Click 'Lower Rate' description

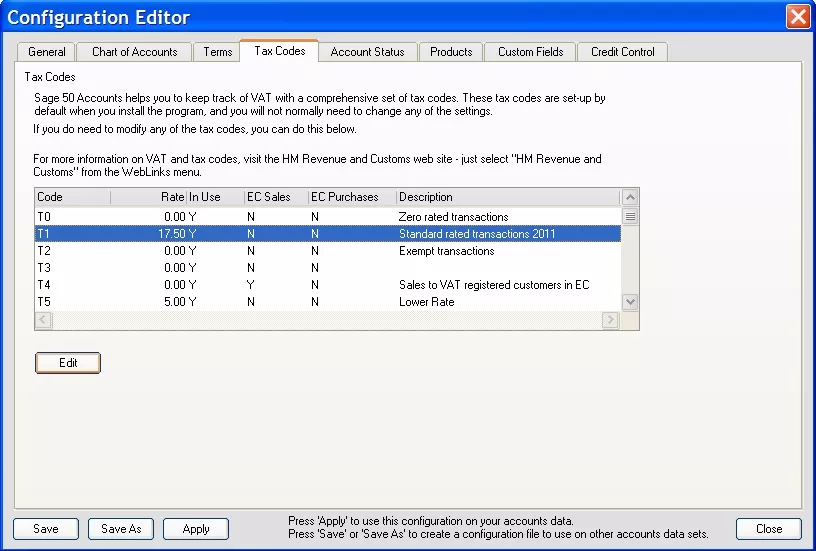tap(426, 302)
